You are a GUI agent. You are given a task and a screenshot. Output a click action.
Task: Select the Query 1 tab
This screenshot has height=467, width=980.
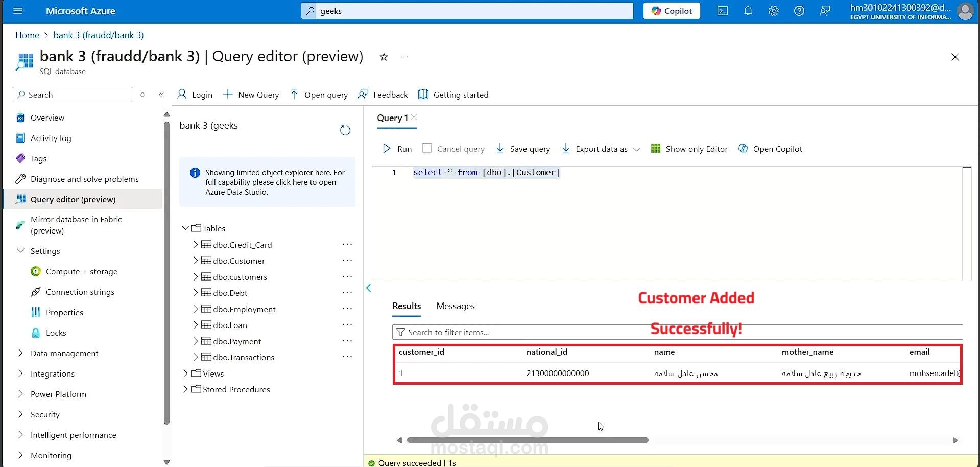tap(392, 118)
